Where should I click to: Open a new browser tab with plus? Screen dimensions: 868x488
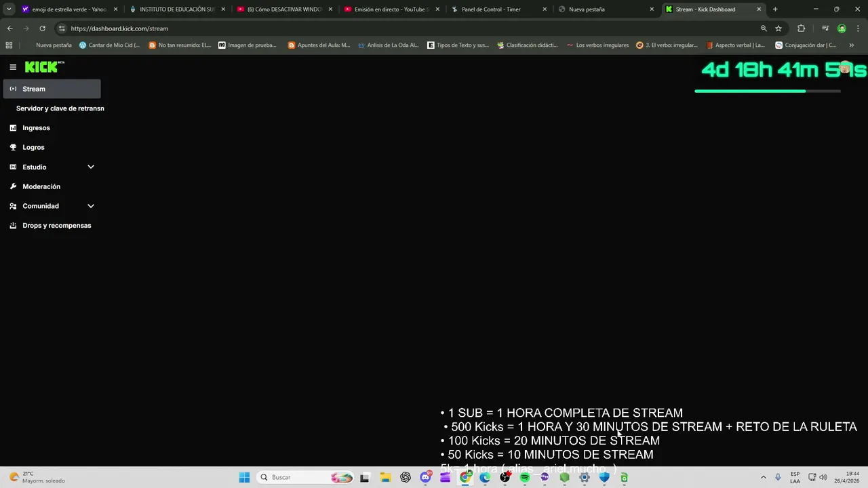(775, 9)
